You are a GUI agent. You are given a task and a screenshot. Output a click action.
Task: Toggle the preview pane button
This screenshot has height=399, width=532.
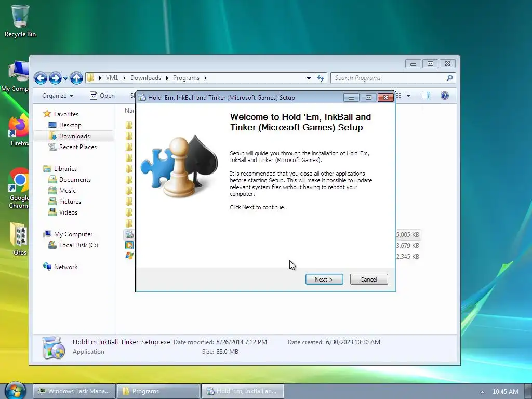[426, 96]
